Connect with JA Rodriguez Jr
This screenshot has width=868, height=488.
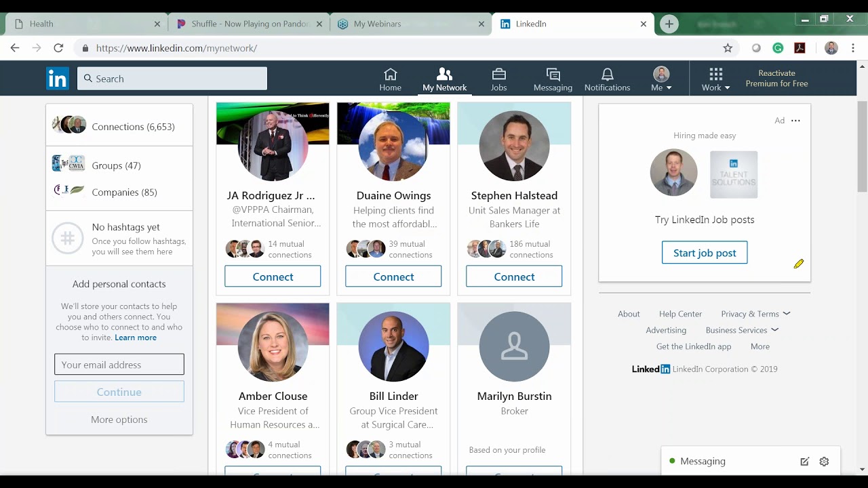click(x=273, y=277)
